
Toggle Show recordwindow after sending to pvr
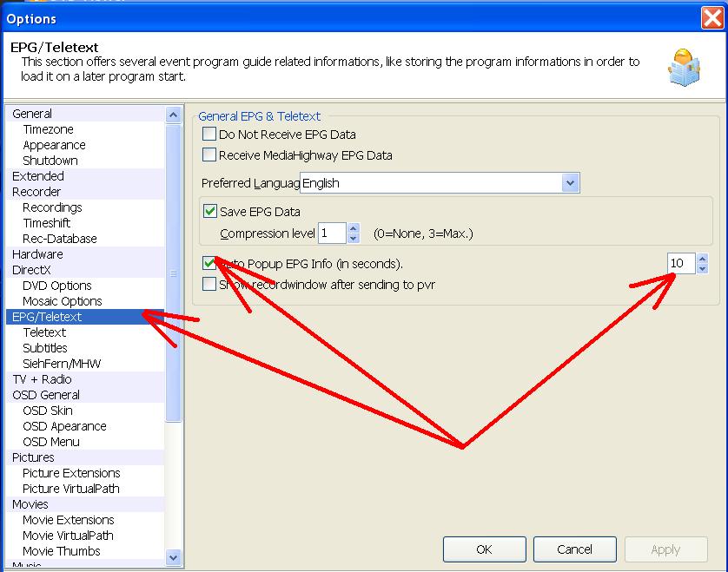(209, 284)
